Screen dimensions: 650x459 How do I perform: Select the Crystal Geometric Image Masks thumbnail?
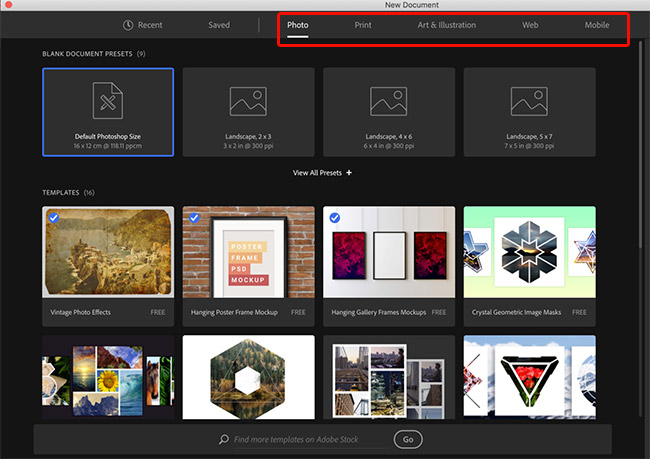point(529,253)
